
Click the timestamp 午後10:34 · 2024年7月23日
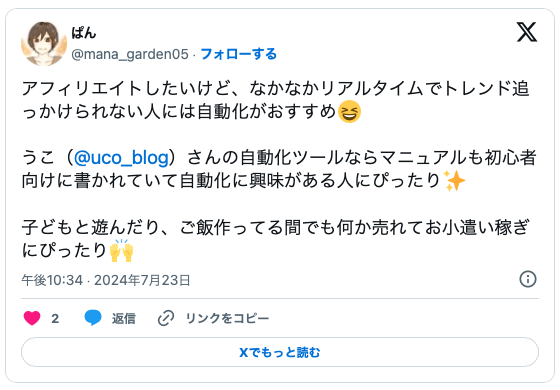tap(106, 280)
